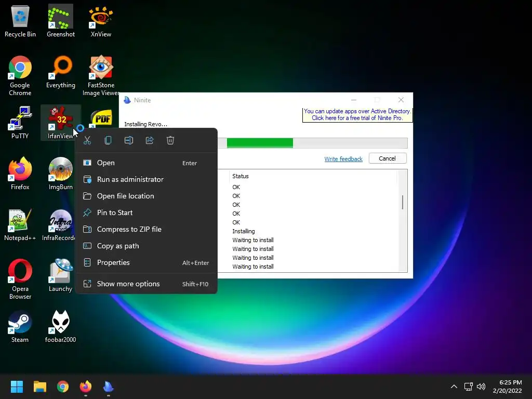Switch to Ninite on the taskbar
The image size is (532, 399).
(x=108, y=387)
